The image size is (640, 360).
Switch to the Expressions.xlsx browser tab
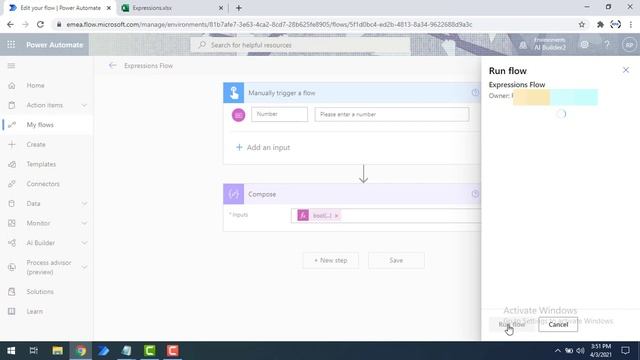pyautogui.click(x=171, y=8)
